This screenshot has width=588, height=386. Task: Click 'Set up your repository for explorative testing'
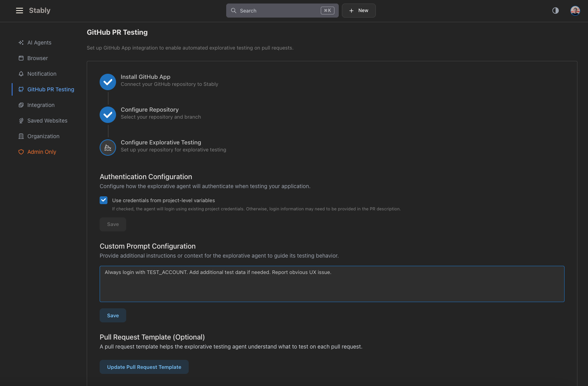pyautogui.click(x=173, y=150)
